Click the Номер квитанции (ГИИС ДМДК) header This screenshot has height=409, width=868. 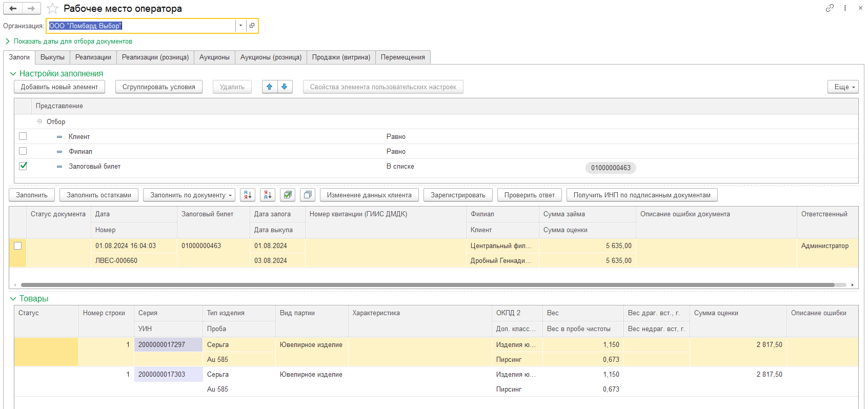point(386,214)
